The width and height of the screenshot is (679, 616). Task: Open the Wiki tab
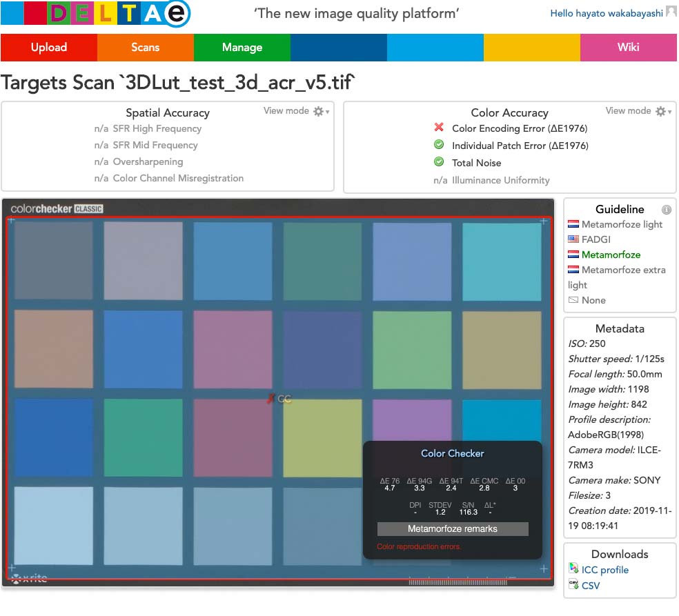click(629, 47)
